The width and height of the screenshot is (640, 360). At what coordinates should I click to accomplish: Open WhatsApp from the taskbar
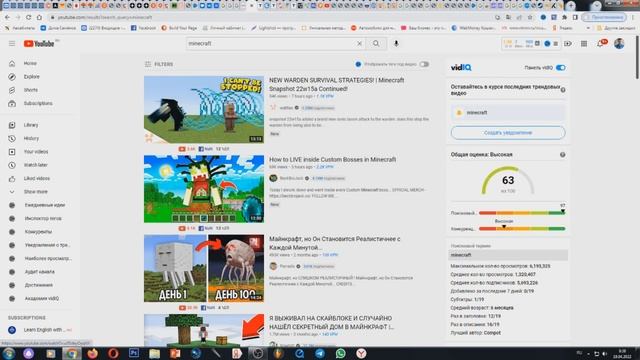coord(340,353)
